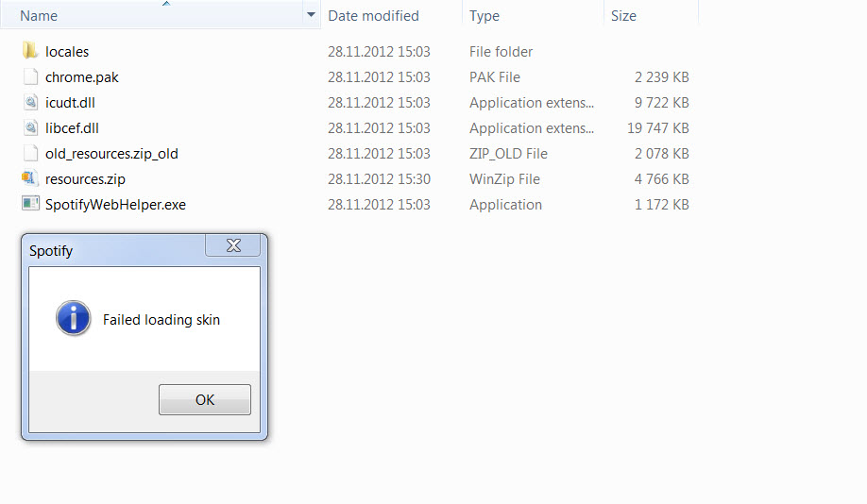Click the icudt.dll file icon
Screen dimensions: 867x504
[x=29, y=103]
